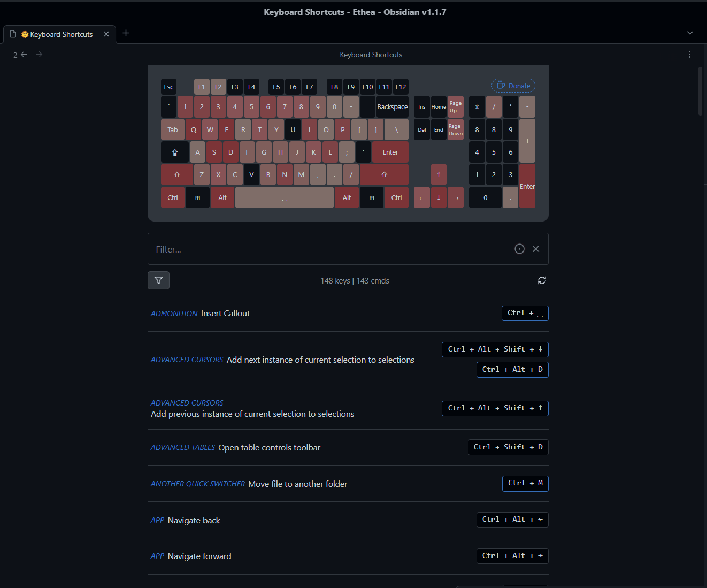
Task: Click the Esc key on visual keyboard
Action: (168, 87)
